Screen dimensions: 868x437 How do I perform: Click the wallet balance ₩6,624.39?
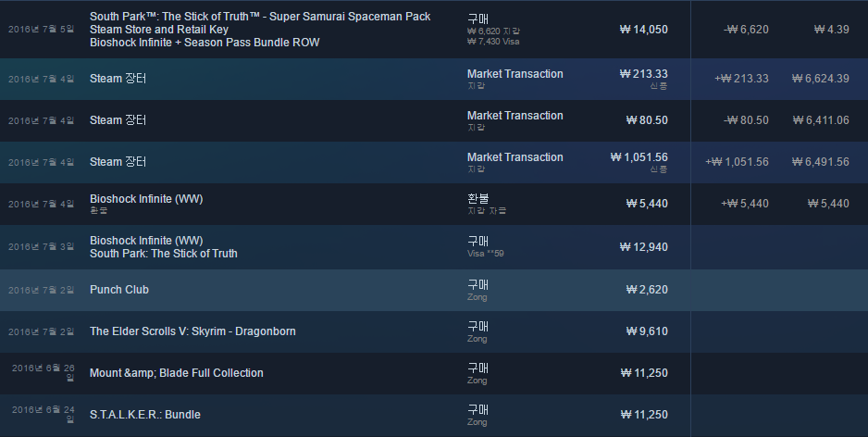coord(821,79)
